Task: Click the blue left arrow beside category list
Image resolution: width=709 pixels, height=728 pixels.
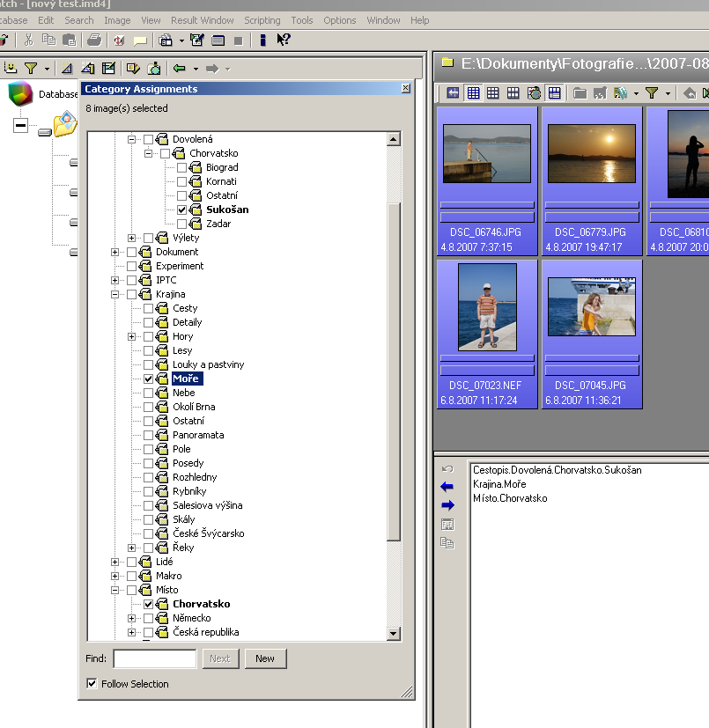Action: (447, 487)
